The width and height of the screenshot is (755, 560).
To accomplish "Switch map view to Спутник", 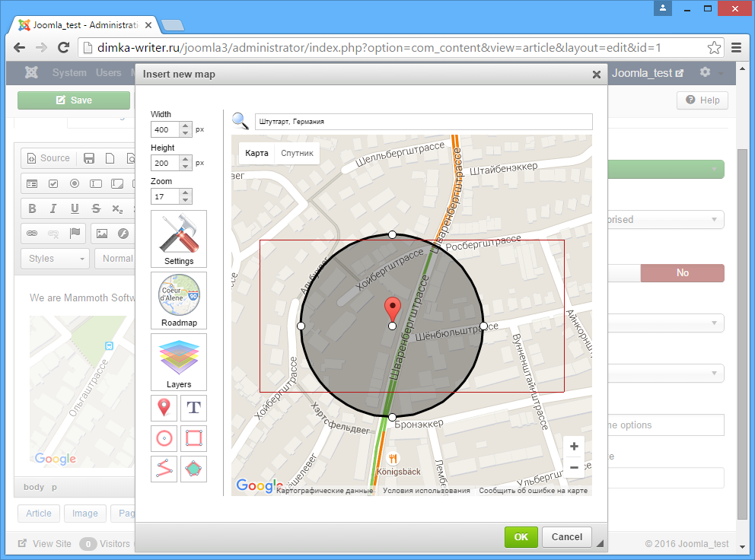I will pyautogui.click(x=297, y=153).
